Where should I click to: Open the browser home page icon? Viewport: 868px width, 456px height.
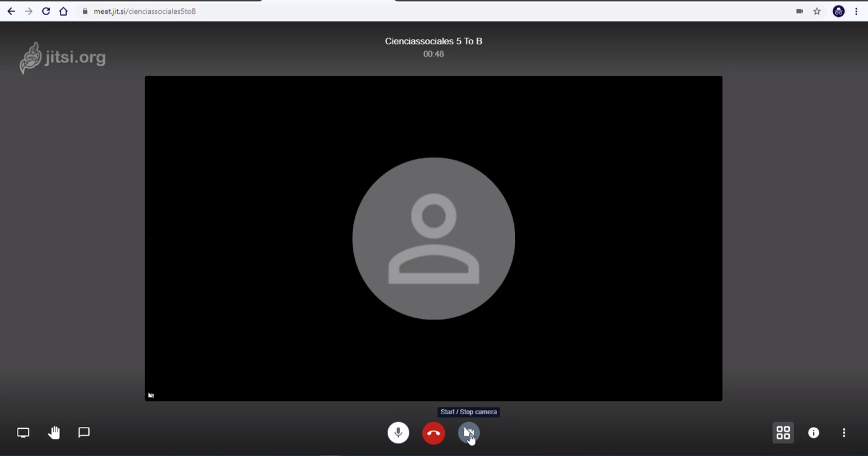pos(63,11)
